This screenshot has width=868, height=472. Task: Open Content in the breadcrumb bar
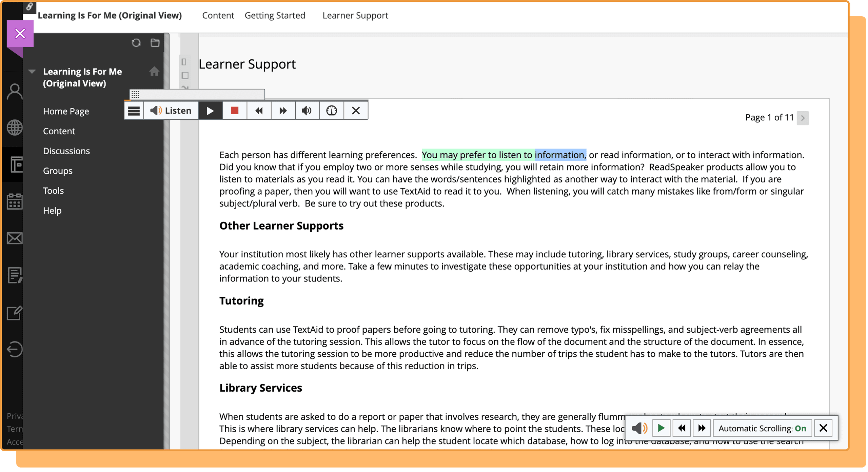(x=218, y=15)
